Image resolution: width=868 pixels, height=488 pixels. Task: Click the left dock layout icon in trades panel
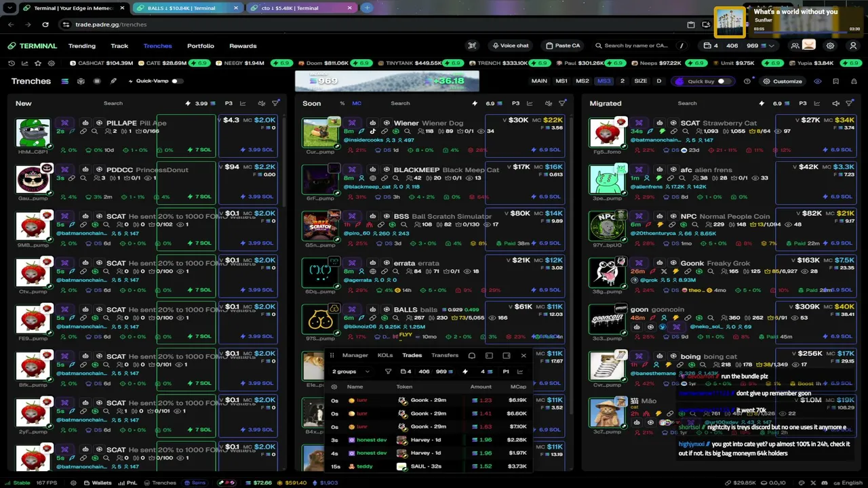[489, 355]
